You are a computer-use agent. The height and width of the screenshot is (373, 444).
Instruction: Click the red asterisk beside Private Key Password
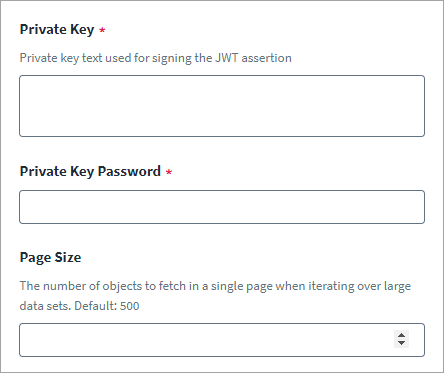(x=169, y=172)
